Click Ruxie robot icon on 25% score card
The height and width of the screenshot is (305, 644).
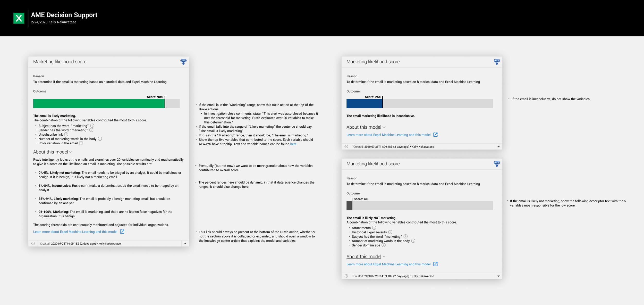(497, 62)
